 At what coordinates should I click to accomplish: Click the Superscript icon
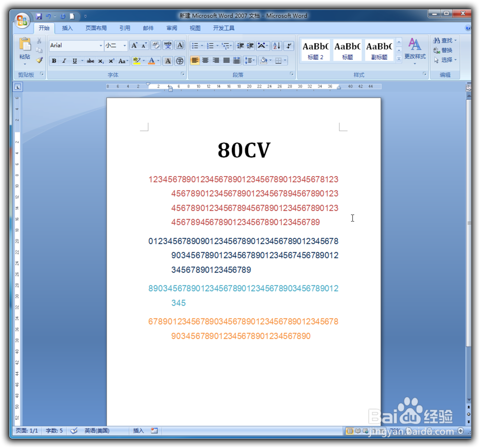coord(111,61)
